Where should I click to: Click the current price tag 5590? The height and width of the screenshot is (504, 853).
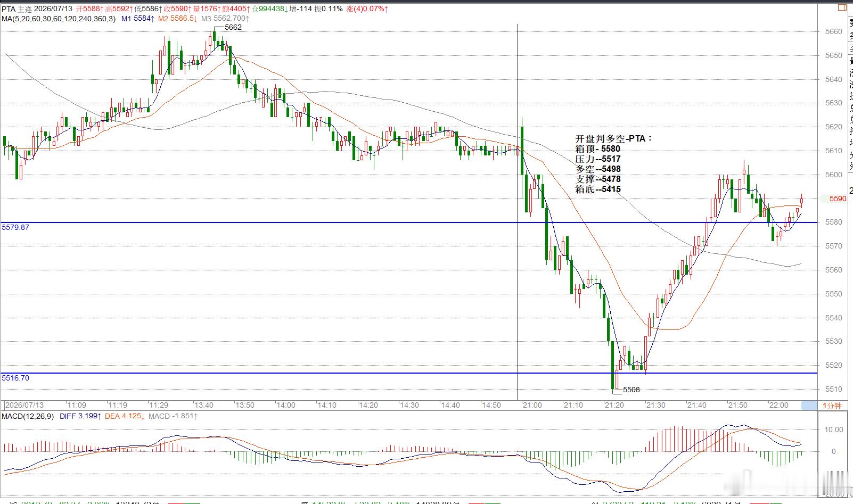tap(838, 199)
